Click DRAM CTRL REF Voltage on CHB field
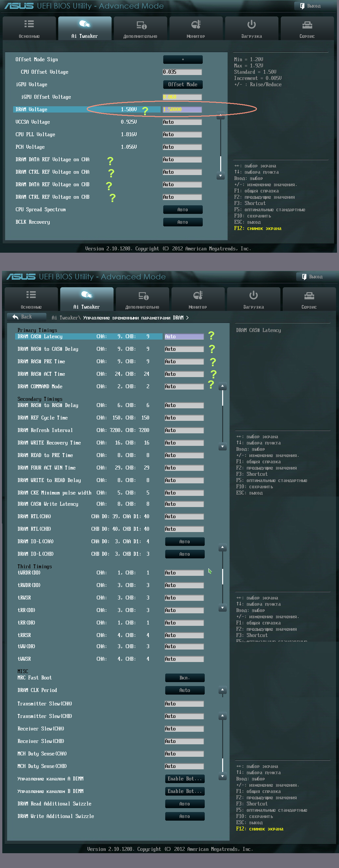The image size is (339, 868). [182, 197]
